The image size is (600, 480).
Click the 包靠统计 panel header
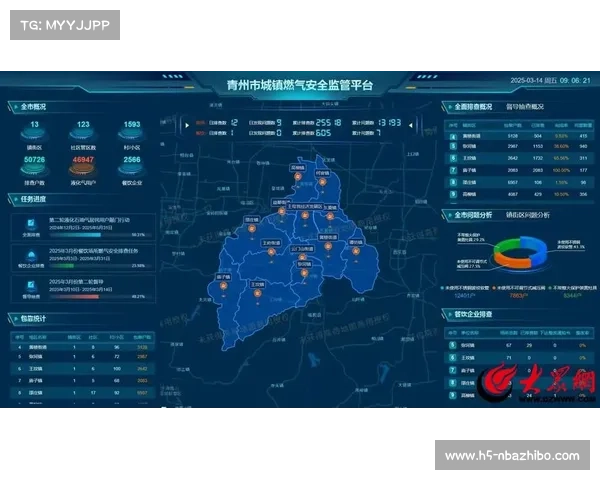coord(33,318)
